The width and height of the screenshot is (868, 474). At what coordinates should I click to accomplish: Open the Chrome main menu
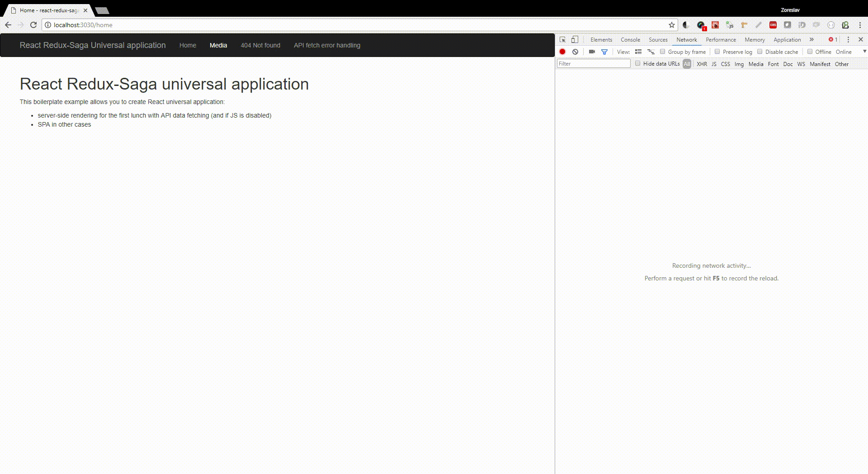point(860,25)
